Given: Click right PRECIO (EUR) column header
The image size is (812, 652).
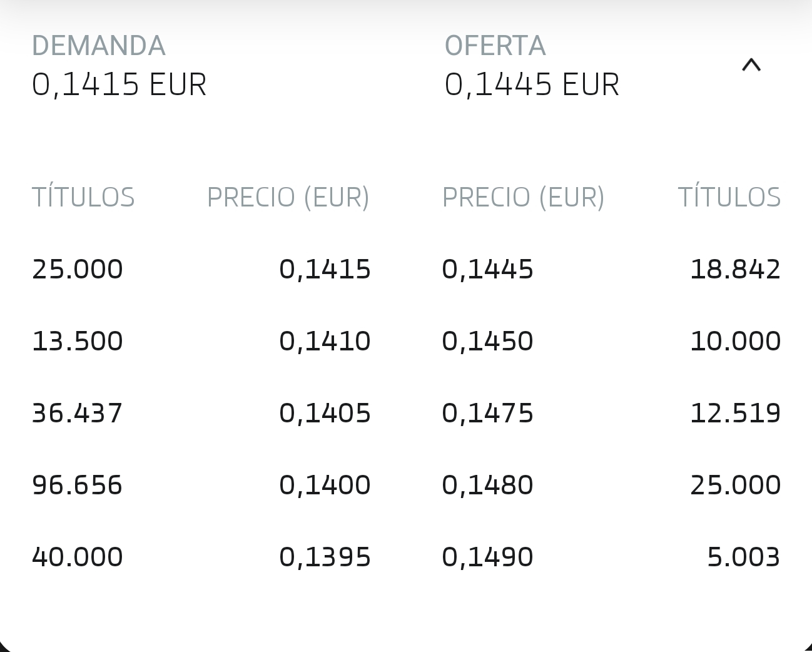Looking at the screenshot, I should (524, 196).
